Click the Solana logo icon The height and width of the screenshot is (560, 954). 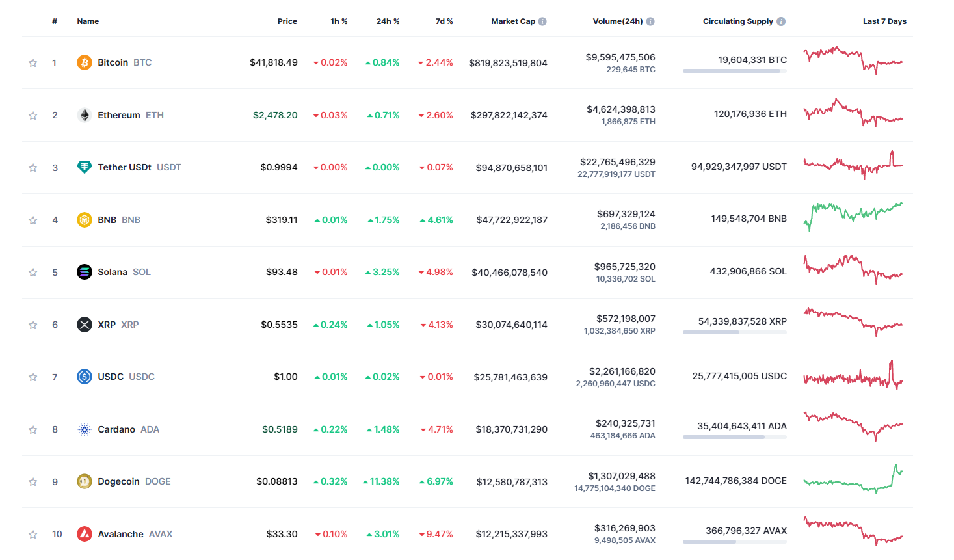tap(85, 272)
